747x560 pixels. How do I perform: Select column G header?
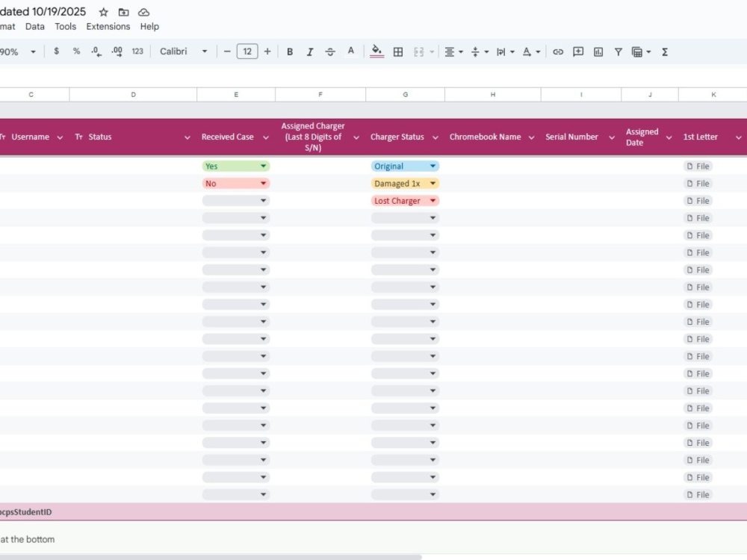[x=405, y=95]
